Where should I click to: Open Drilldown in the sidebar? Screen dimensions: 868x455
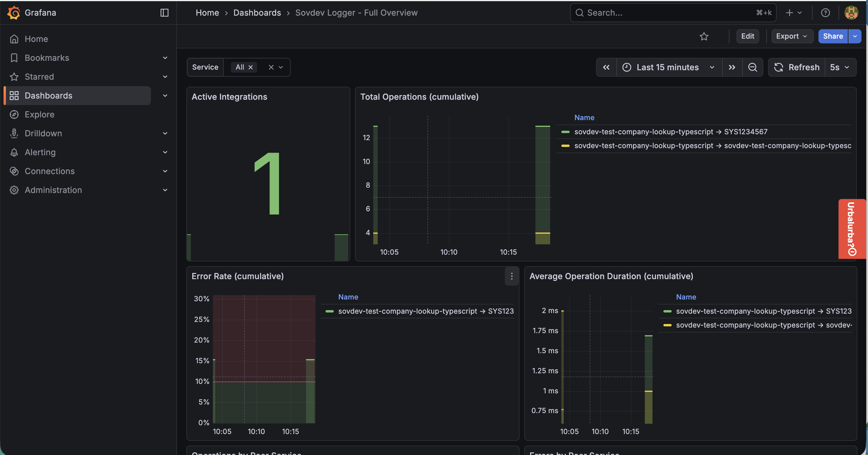tap(43, 133)
